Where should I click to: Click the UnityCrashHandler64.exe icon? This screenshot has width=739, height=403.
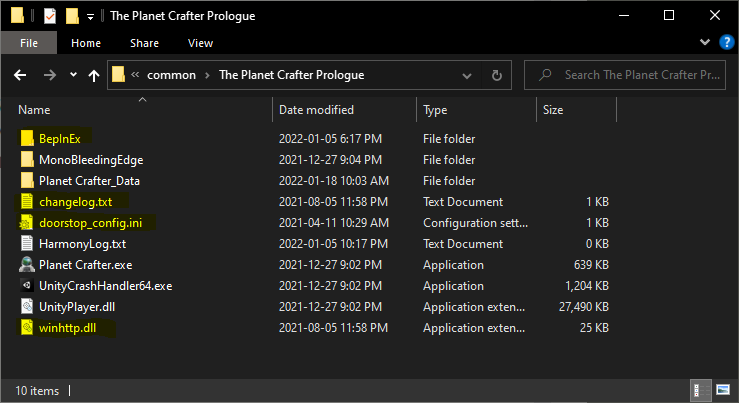coord(27,286)
